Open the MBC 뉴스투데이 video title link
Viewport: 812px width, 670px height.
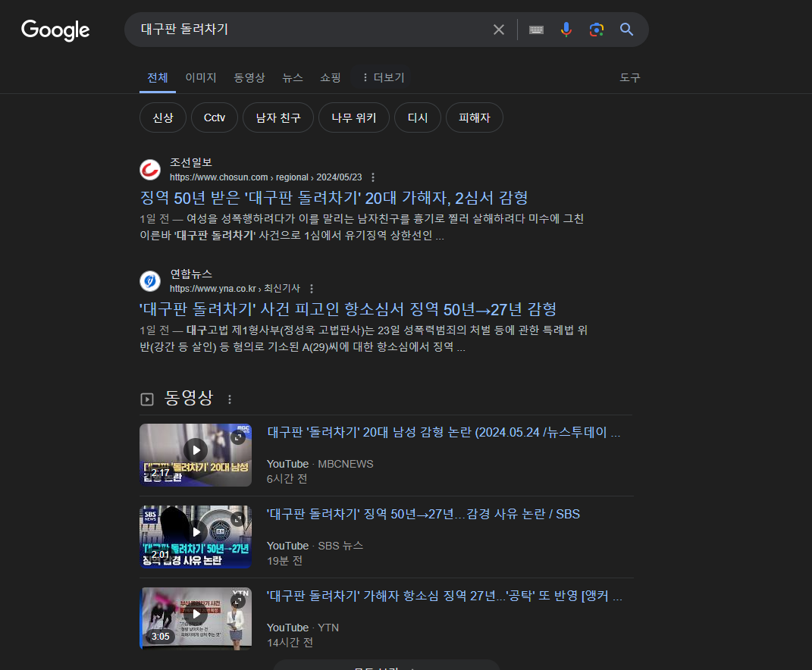444,432
